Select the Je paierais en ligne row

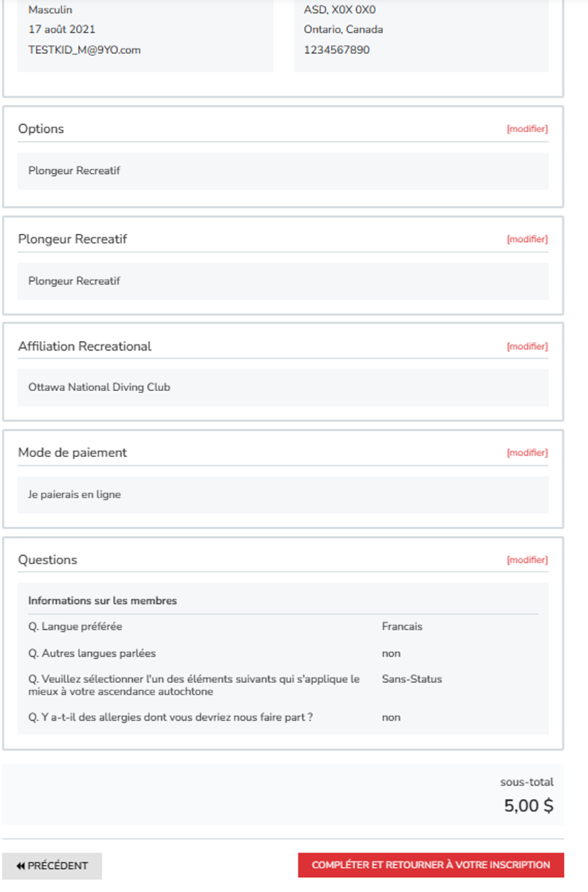(283, 494)
